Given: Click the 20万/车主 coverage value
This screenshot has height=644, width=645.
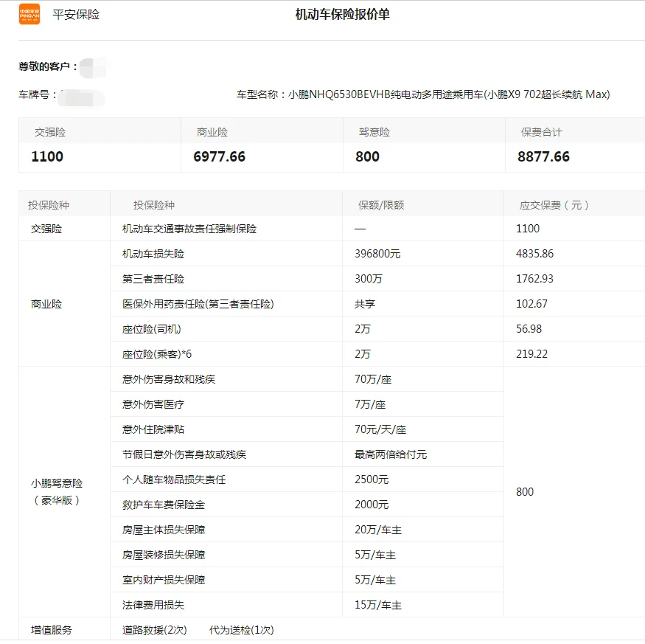Looking at the screenshot, I should coord(378,530).
